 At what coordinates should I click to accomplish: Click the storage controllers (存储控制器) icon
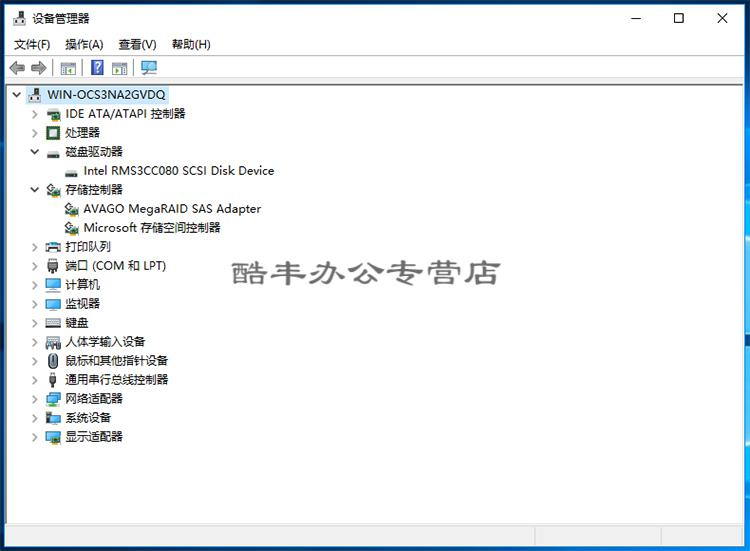(53, 190)
